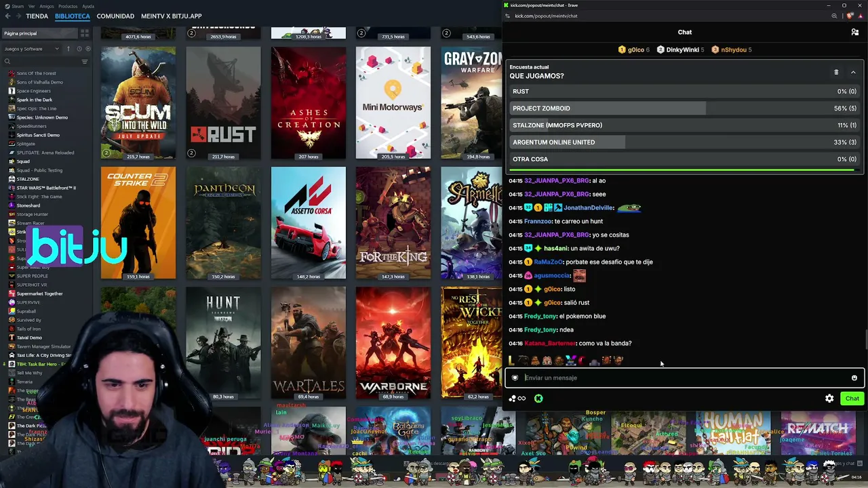868x488 pixels.
Task: Open the chat users list icon
Action: coord(855,32)
